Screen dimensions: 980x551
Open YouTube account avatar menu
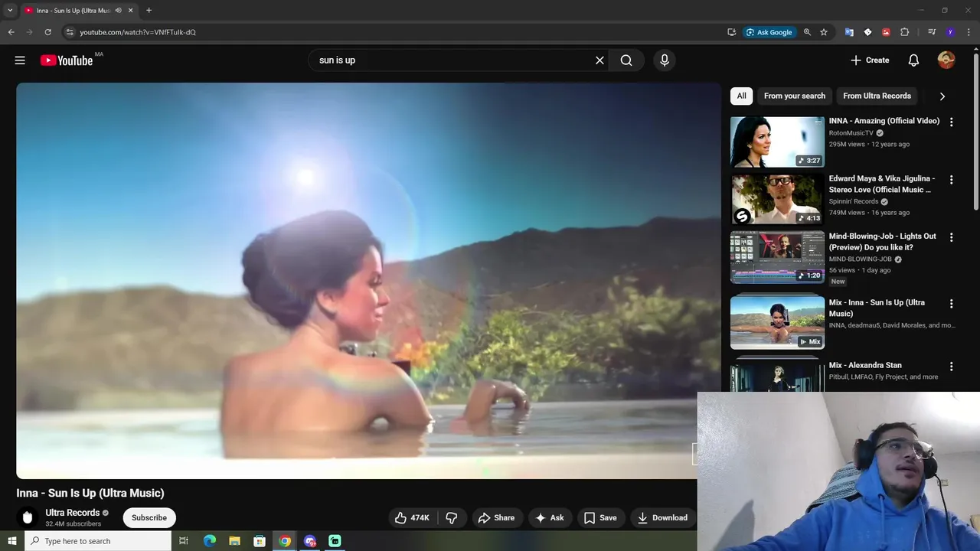(x=946, y=60)
